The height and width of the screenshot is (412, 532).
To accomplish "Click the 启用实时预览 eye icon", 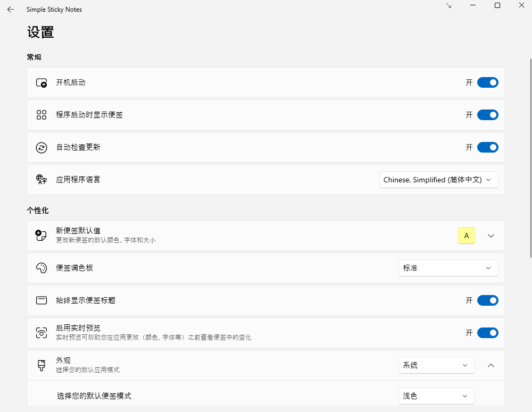I will (x=41, y=333).
